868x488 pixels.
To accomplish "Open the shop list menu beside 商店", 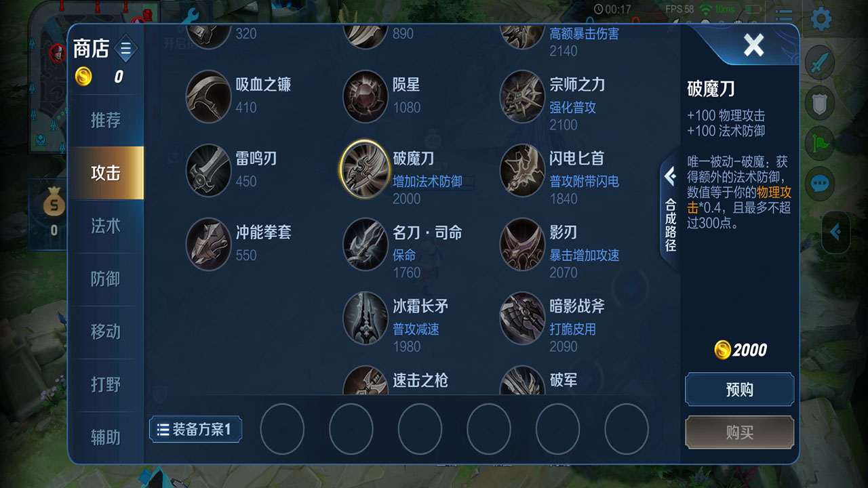I will pyautogui.click(x=125, y=49).
